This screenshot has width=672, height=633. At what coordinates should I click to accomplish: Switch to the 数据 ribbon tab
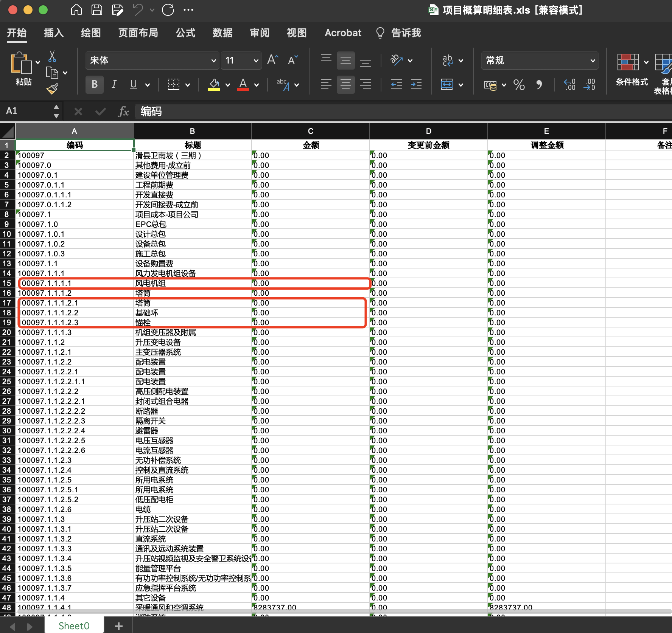(222, 33)
